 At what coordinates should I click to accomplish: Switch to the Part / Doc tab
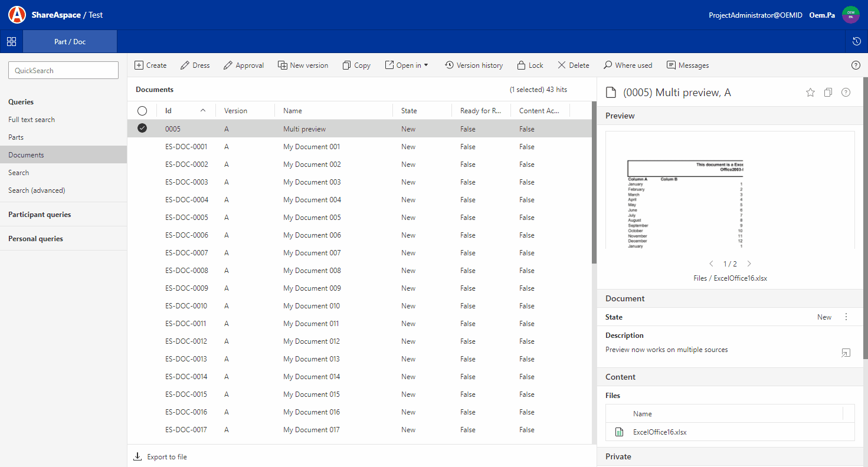click(x=70, y=41)
